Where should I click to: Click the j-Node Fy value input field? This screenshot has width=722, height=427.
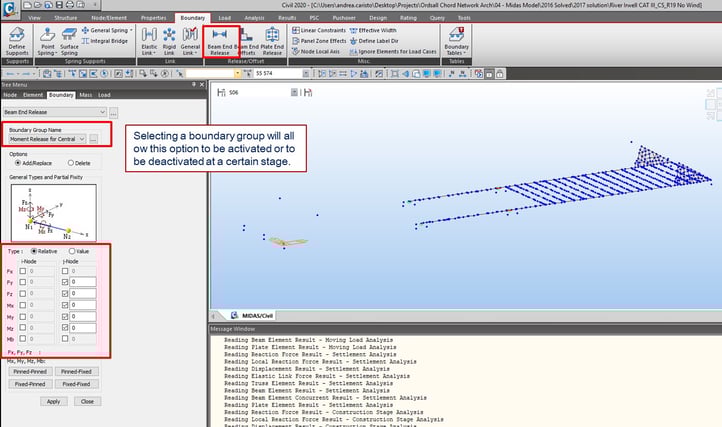(83, 282)
